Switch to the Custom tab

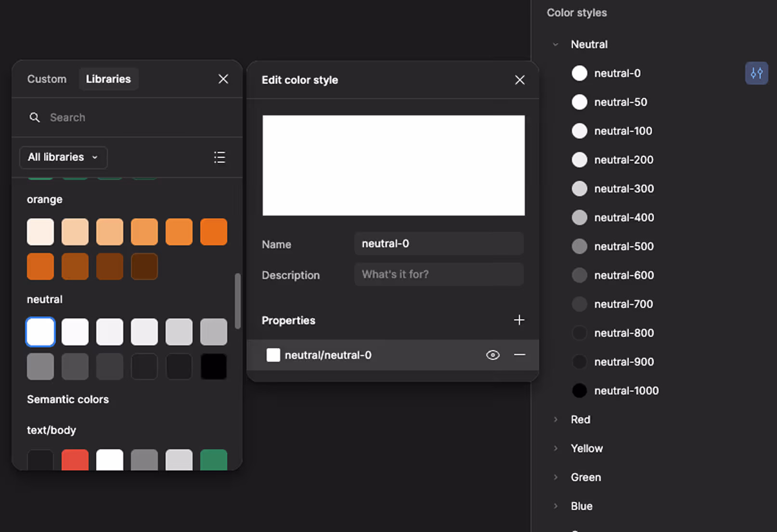47,79
